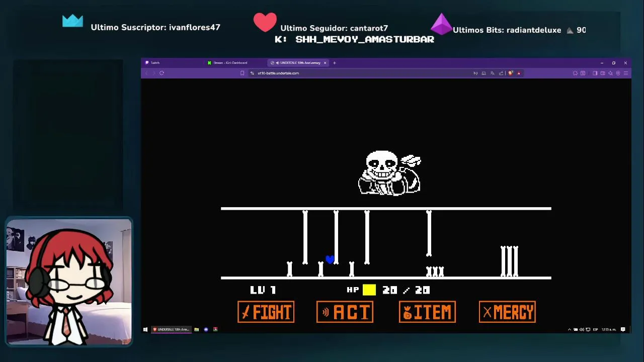Click the red-haired avatar webcam overlay
The image size is (644, 362).
click(x=69, y=283)
